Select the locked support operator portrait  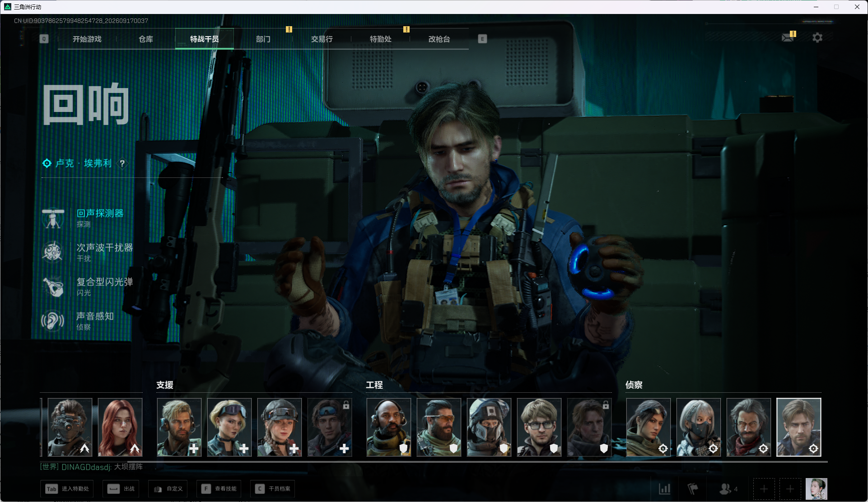330,427
